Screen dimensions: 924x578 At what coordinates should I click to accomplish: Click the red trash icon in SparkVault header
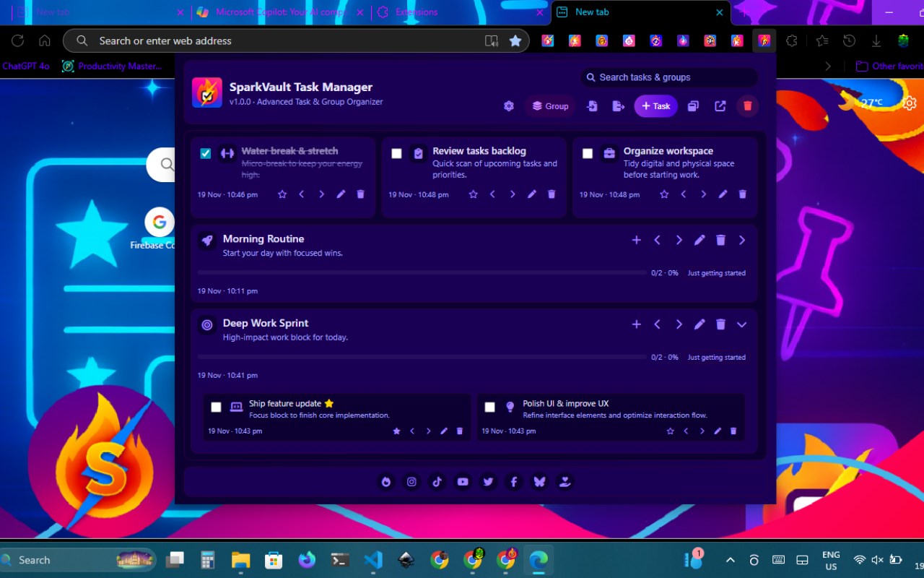(747, 106)
